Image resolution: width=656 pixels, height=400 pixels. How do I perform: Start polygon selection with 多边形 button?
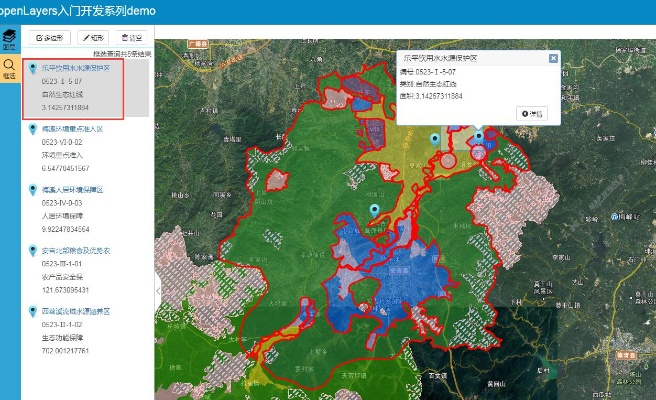pyautogui.click(x=49, y=37)
